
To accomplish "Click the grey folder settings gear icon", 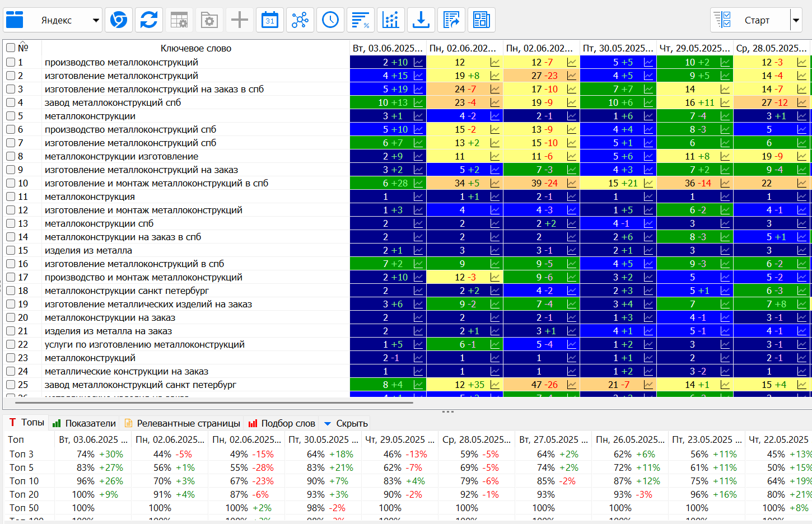I will [x=209, y=20].
